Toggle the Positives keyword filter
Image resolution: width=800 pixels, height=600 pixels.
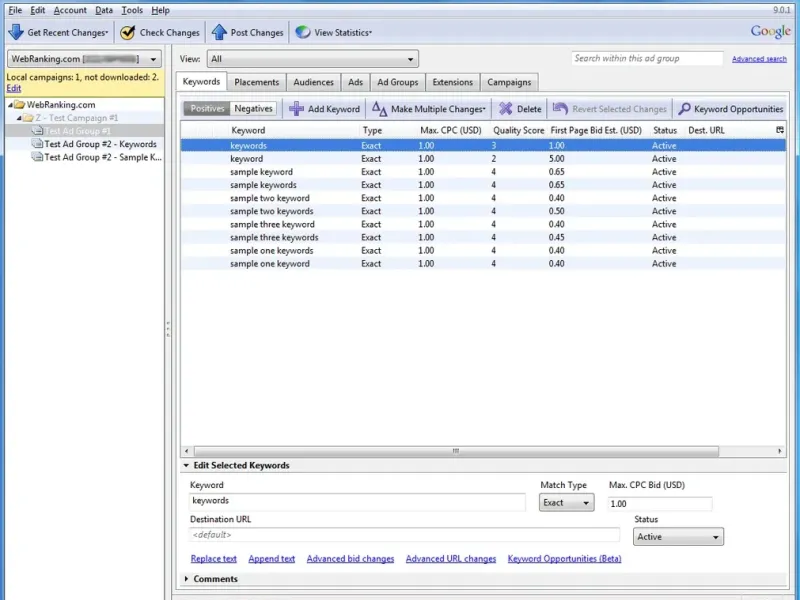pyautogui.click(x=207, y=109)
